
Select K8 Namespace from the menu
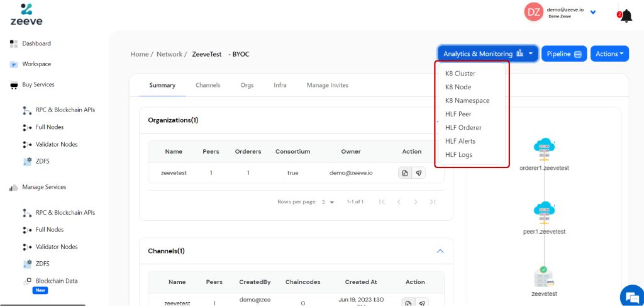tap(467, 100)
